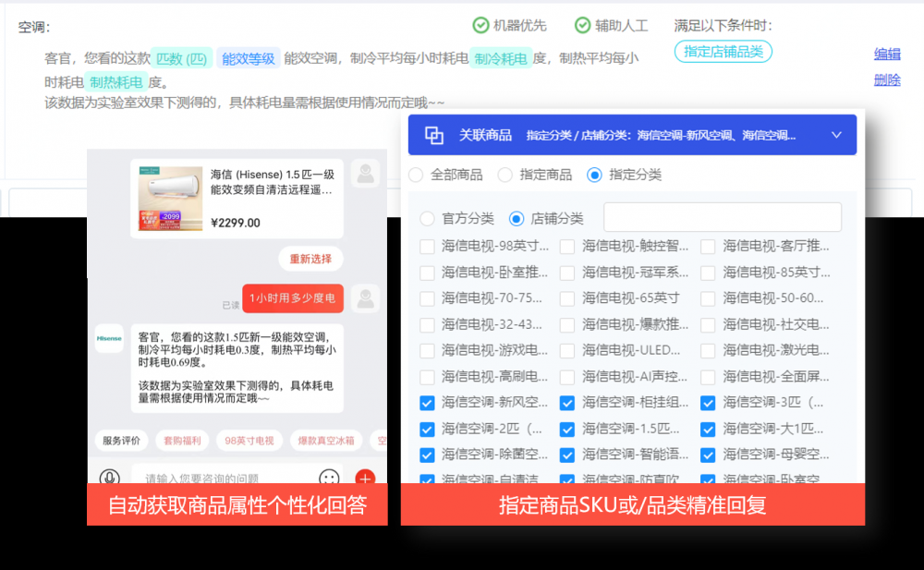Check the 海信电视-客厅推 category box
The image size is (924, 570).
[708, 247]
